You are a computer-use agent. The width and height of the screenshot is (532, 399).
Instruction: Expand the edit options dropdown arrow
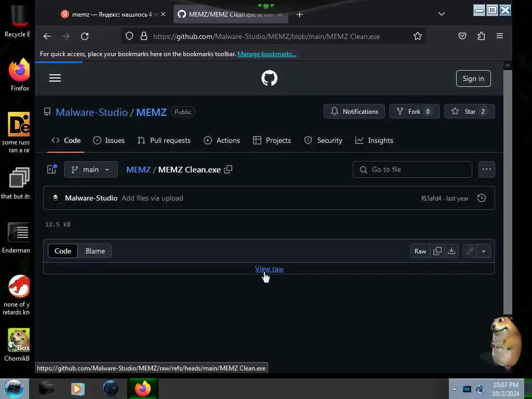click(484, 251)
